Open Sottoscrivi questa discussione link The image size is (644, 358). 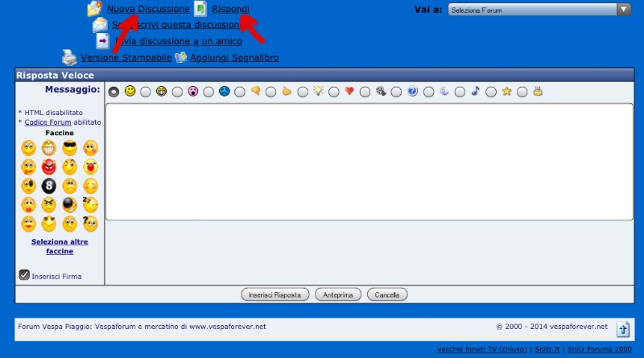[175, 25]
